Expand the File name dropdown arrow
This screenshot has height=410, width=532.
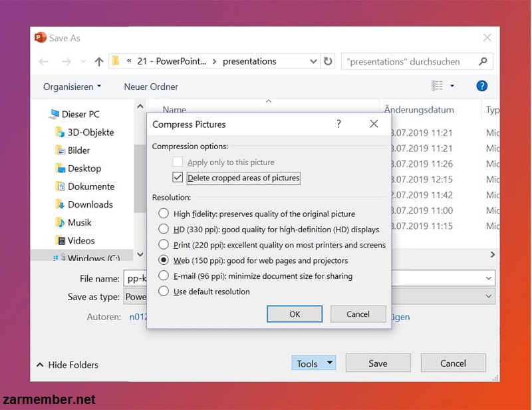point(489,278)
